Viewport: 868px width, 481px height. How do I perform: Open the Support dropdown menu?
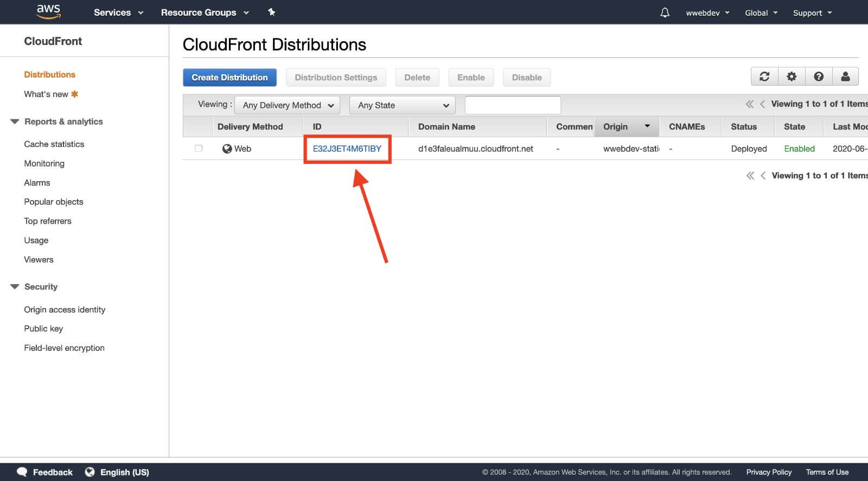coord(812,12)
